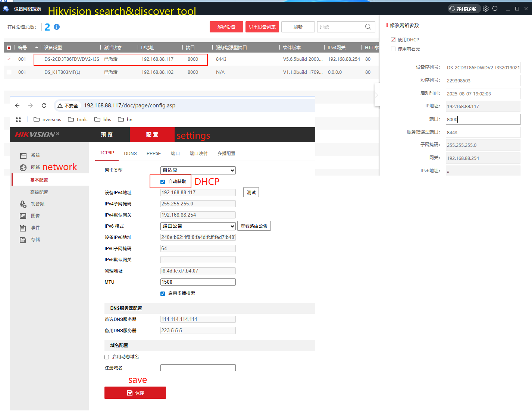Open 图像 image section
Viewport: 532px width, 419px height.
click(35, 216)
